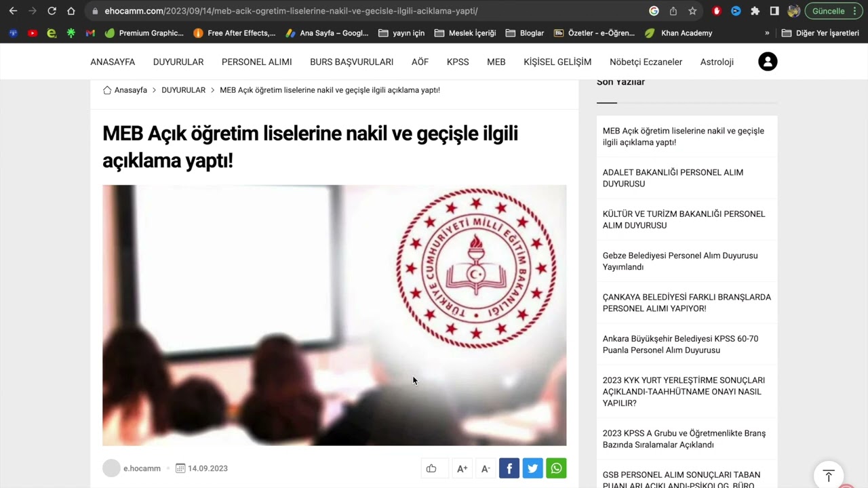Open Gebze Belediyesi Personel Alım Duyurusu post
The width and height of the screenshot is (868, 488).
click(x=680, y=261)
